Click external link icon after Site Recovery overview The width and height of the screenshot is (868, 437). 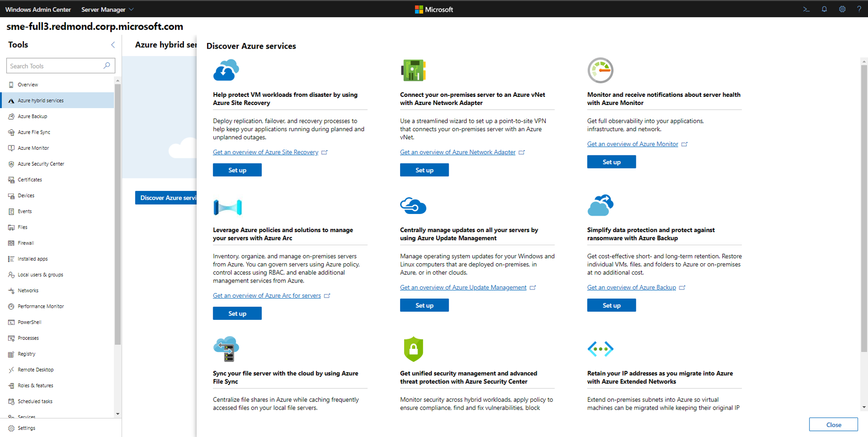point(325,152)
